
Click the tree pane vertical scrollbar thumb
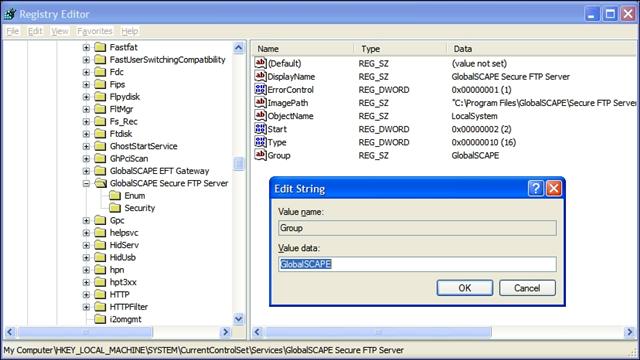point(239,164)
